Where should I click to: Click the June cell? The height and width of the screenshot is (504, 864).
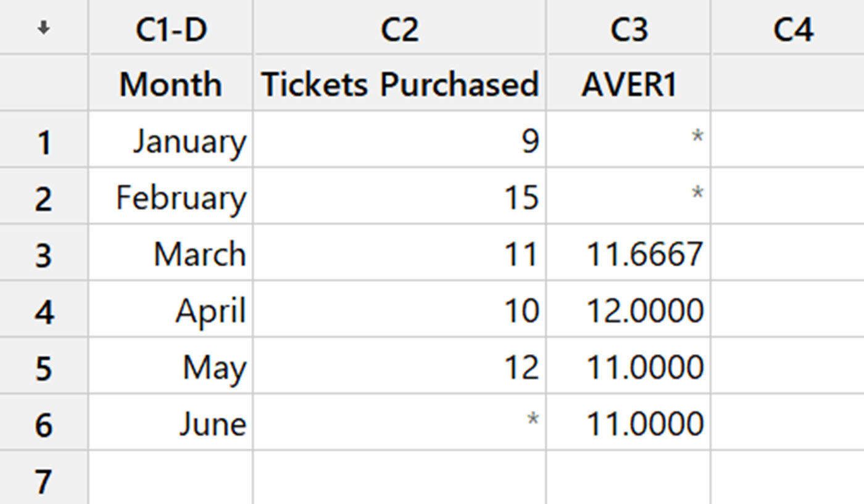[171, 423]
